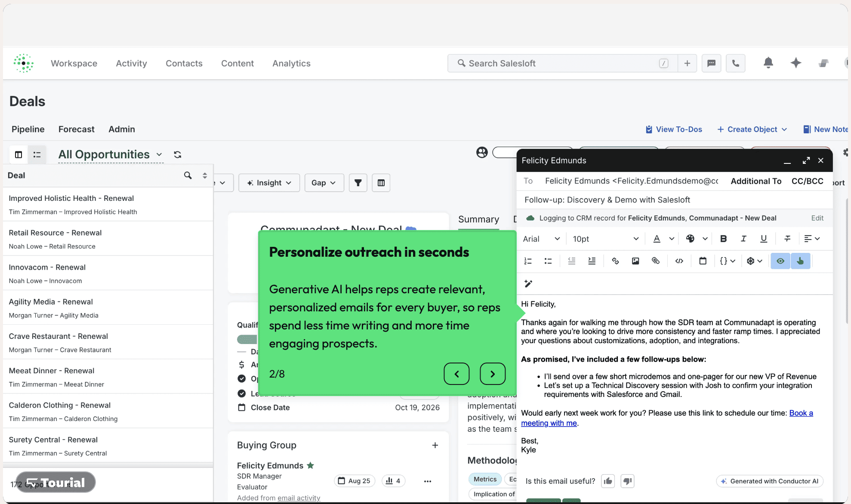Image resolution: width=851 pixels, height=504 pixels.
Task: Go to the Activity menu
Action: [x=131, y=63]
